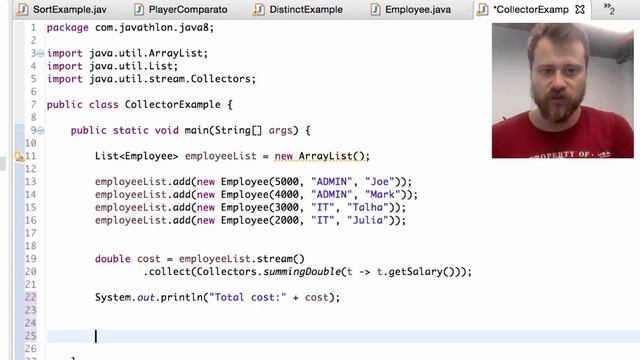This screenshot has width=640, height=360.
Task: Click the "Mark" string literal
Action: (x=382, y=194)
